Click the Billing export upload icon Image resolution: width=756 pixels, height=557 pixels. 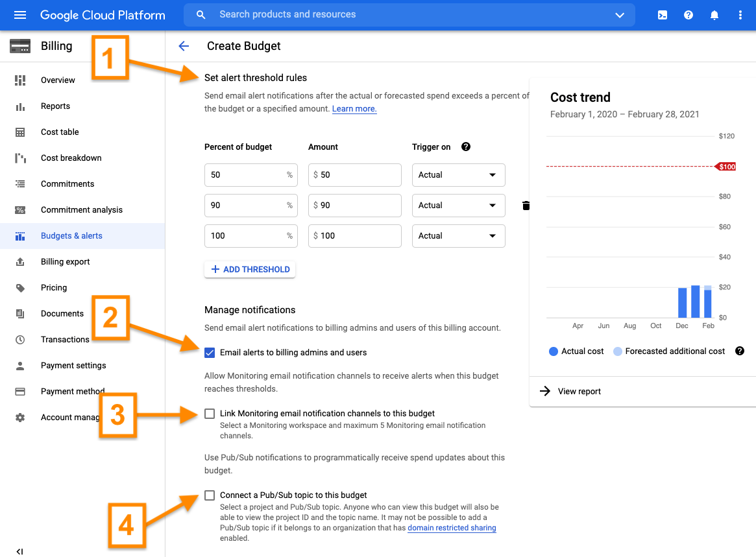pos(20,262)
